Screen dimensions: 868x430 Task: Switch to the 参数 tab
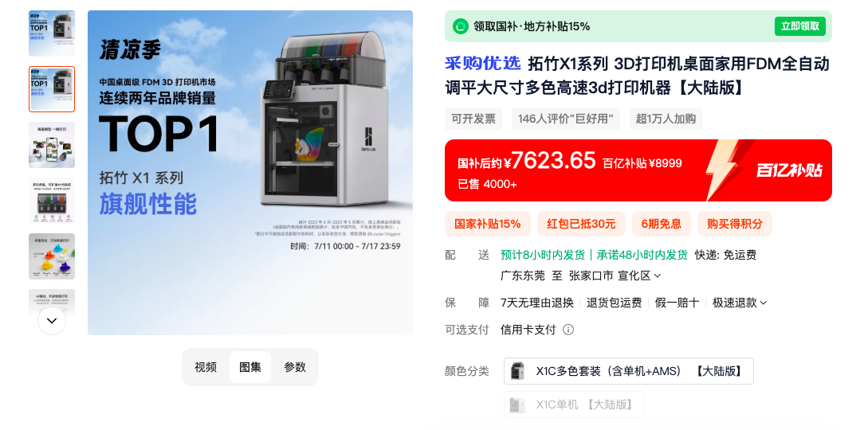[294, 367]
